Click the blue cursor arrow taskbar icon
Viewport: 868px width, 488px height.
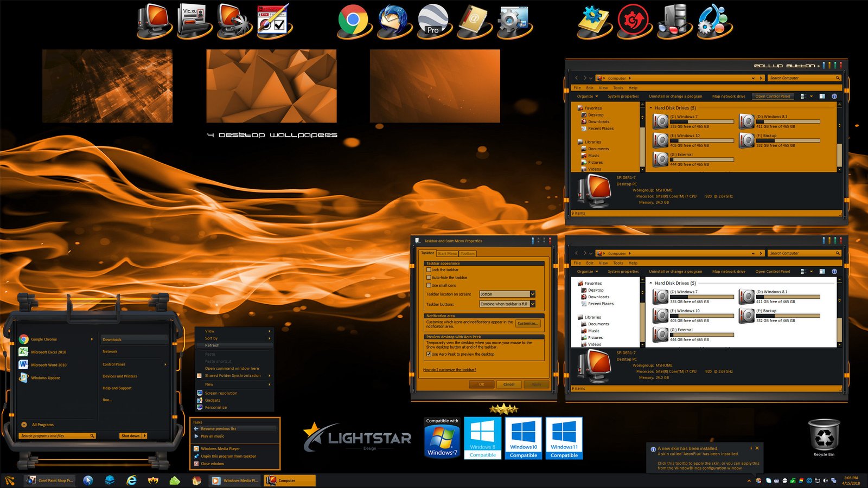[x=88, y=480]
